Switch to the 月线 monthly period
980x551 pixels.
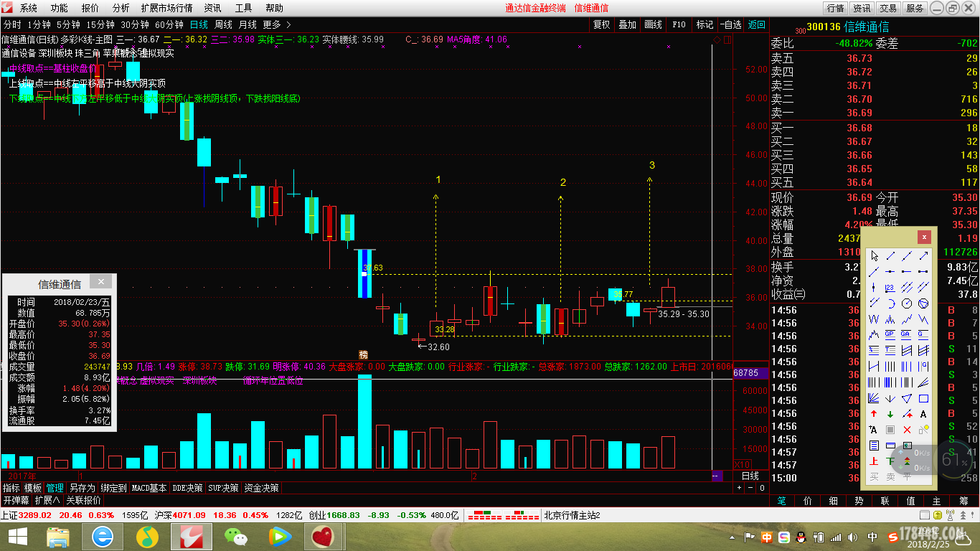pos(248,24)
